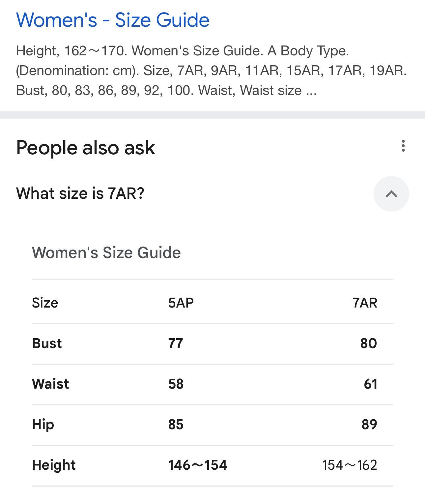This screenshot has height=504, width=425.
Task: Select the hip value 89 for 7AR
Action: tap(369, 425)
